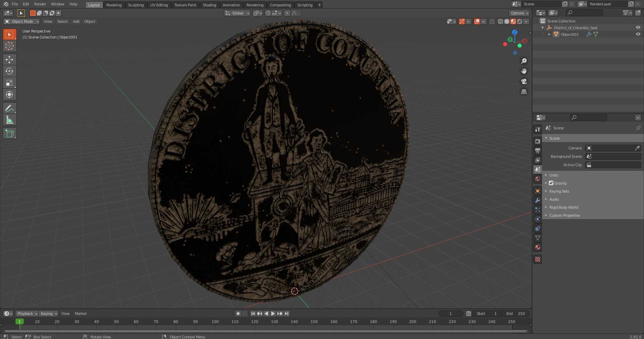Image resolution: width=644 pixels, height=339 pixels.
Task: Open the Object Constraint properties tab
Action: point(538,228)
